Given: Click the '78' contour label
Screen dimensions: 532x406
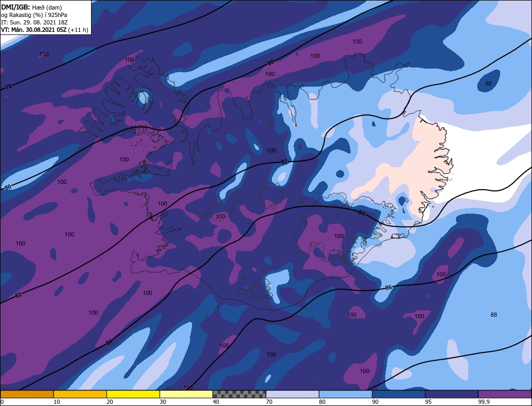Looking at the screenshot, I should tap(9, 87).
